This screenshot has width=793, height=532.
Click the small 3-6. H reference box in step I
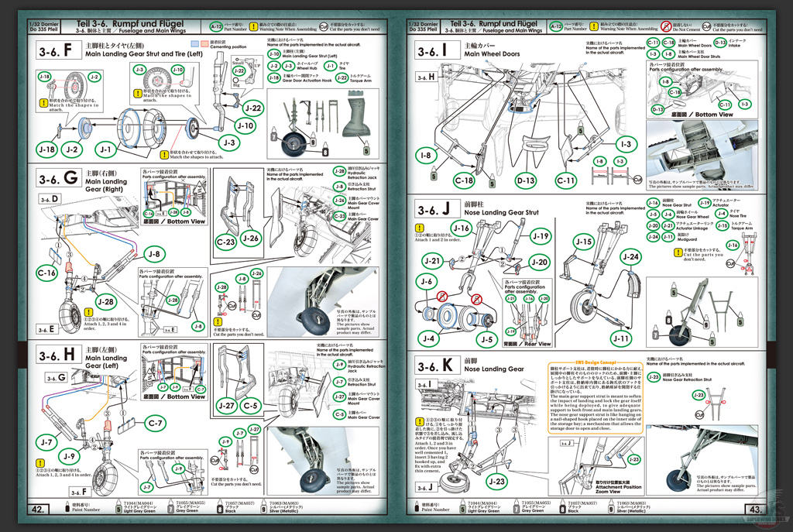(x=427, y=77)
